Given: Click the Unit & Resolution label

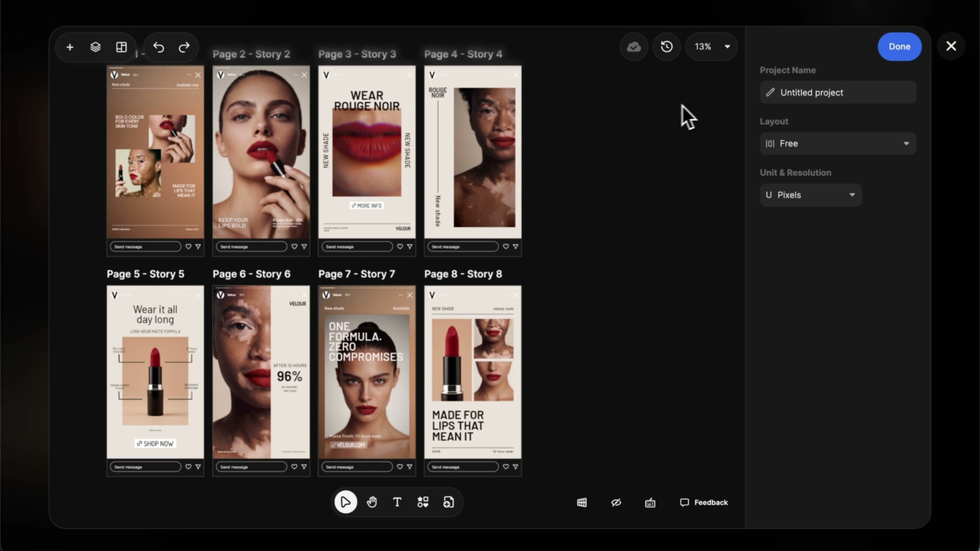Looking at the screenshot, I should (x=795, y=173).
